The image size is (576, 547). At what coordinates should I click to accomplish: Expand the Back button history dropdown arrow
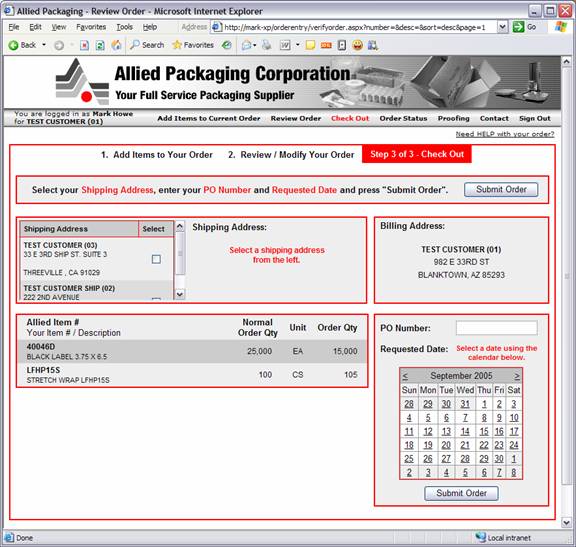pos(44,45)
